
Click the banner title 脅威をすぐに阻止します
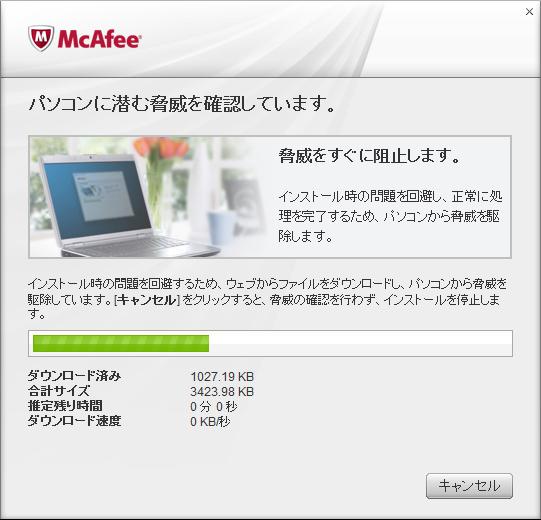[370, 156]
